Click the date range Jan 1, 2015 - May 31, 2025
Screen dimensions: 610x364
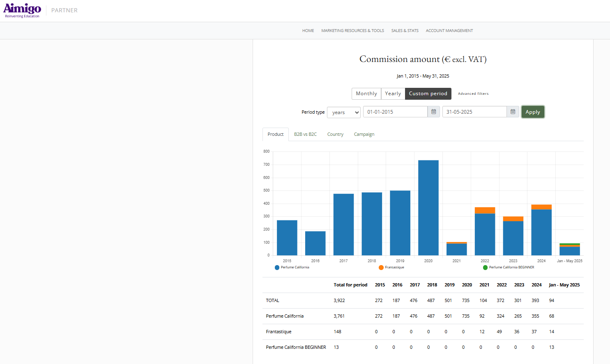(x=423, y=76)
